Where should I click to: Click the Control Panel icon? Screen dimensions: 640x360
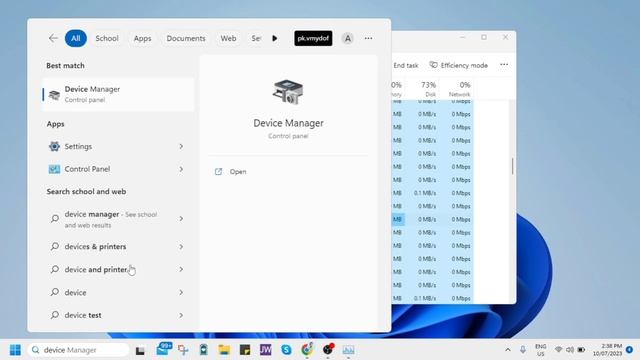click(x=54, y=169)
